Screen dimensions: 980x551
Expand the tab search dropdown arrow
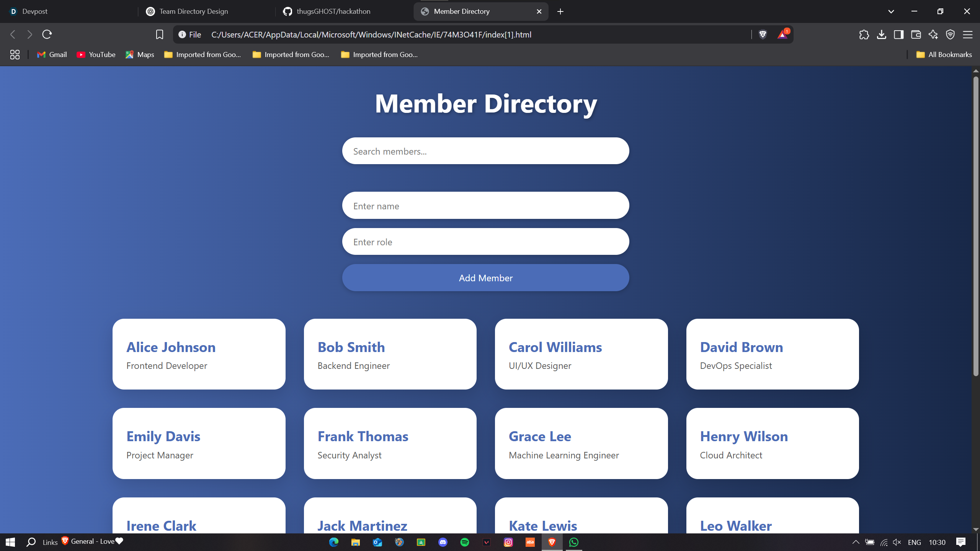pyautogui.click(x=891, y=11)
